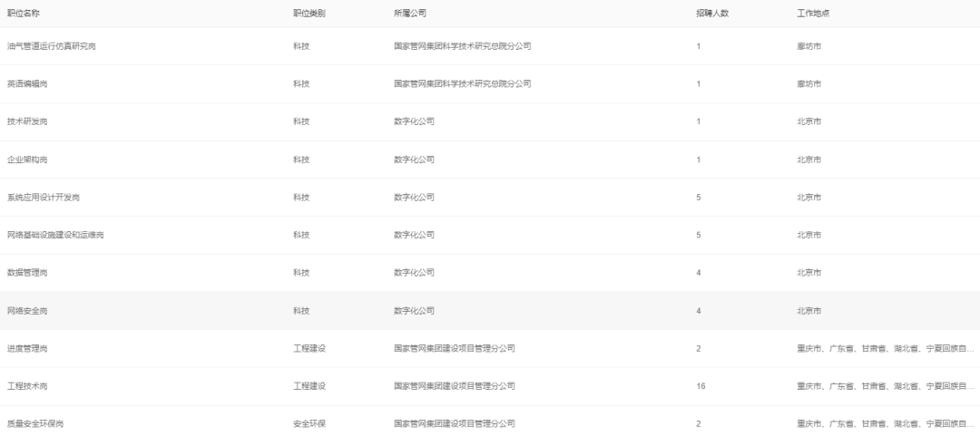
Task: Click 工程建设 category in 工程技术岗 row
Action: point(309,387)
